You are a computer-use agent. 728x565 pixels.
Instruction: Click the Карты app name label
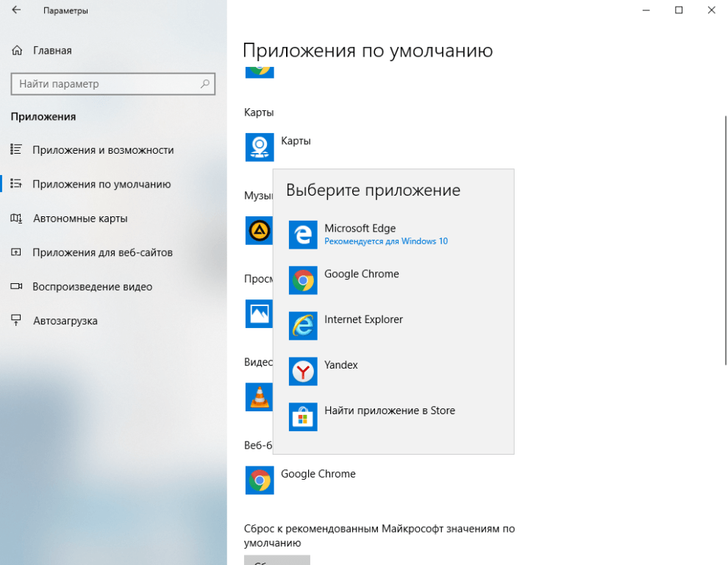click(x=296, y=141)
